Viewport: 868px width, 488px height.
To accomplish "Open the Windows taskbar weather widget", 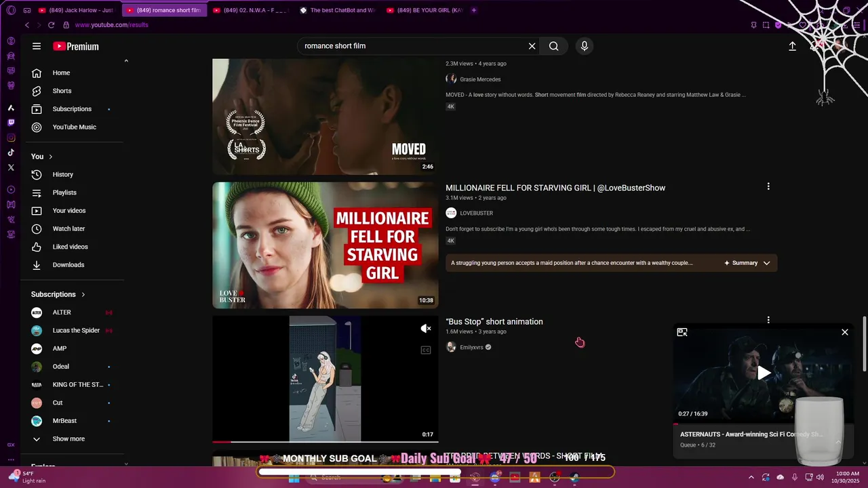I will [27, 477].
